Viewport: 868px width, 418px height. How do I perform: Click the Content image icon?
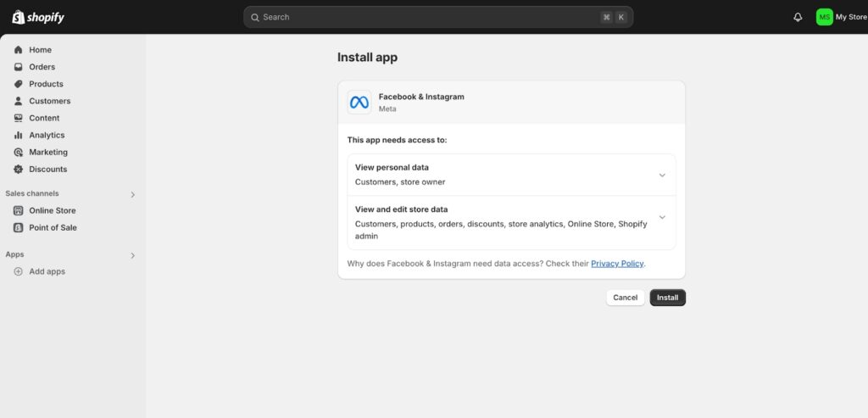point(19,118)
